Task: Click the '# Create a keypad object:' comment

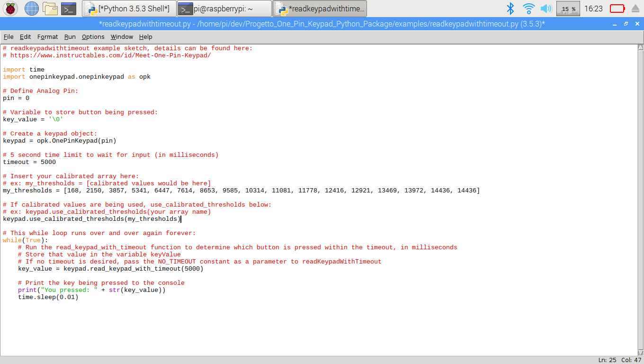Action: [x=50, y=134]
